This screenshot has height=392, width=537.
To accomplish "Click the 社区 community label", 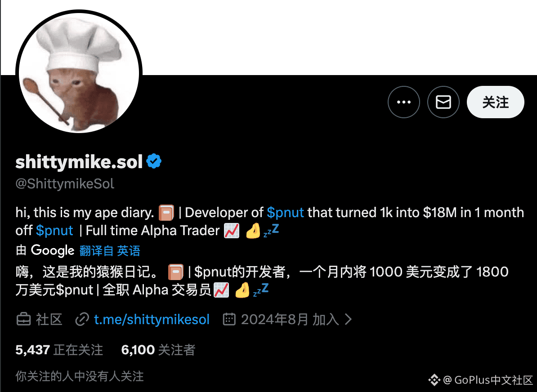I will click(49, 320).
